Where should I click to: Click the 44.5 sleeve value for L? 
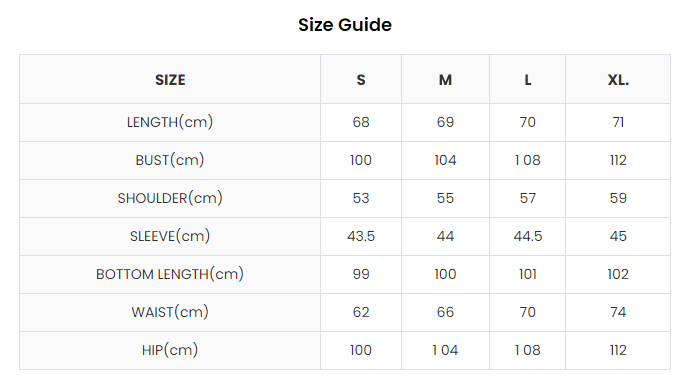527,236
